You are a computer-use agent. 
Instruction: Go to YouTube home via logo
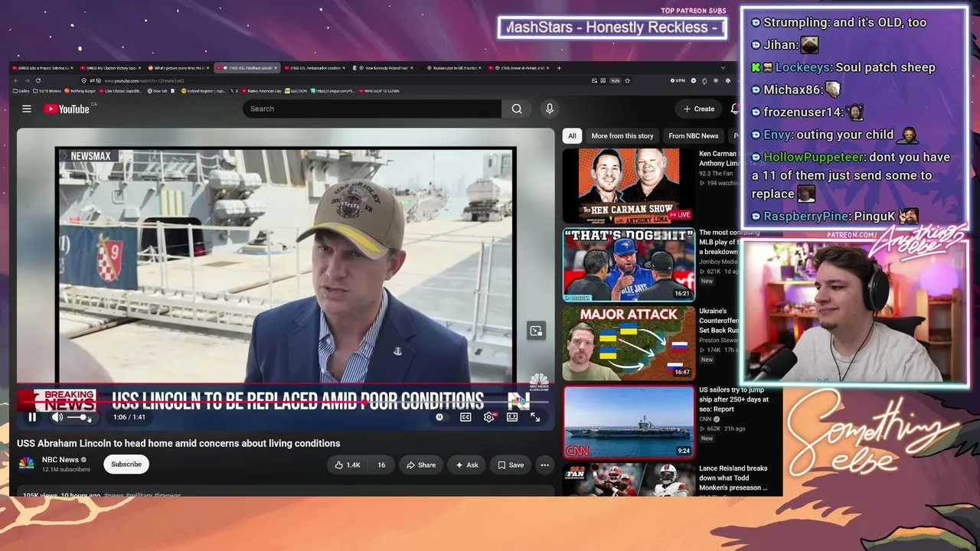click(x=67, y=109)
